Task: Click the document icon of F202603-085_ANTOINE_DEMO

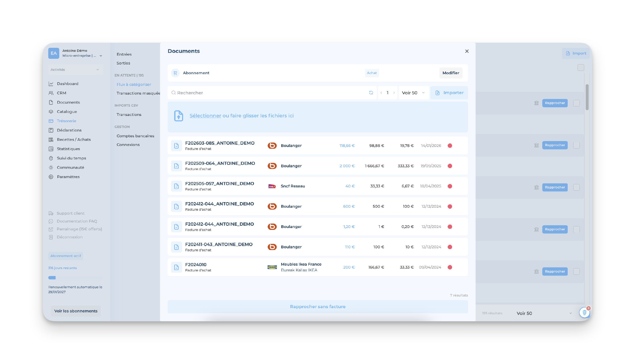Action: pyautogui.click(x=176, y=146)
